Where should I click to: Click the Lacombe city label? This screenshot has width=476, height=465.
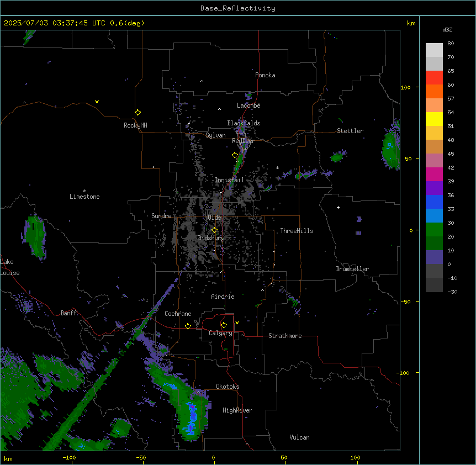(248, 105)
